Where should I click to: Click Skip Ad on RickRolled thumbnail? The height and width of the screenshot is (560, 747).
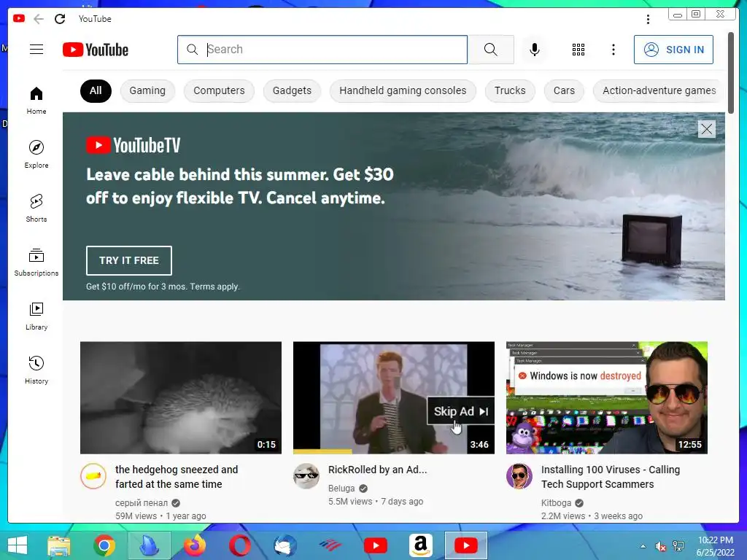460,411
